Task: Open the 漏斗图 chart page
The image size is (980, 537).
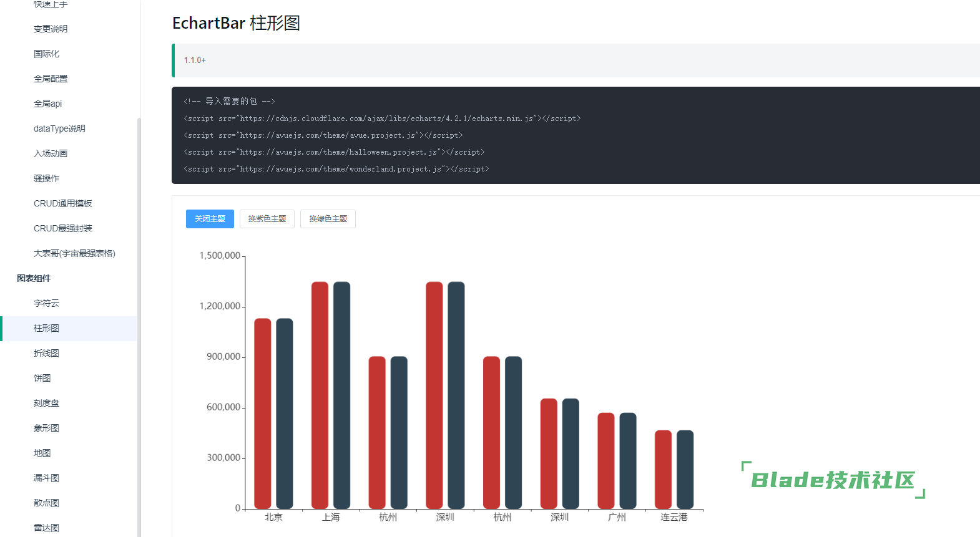Action: point(47,478)
